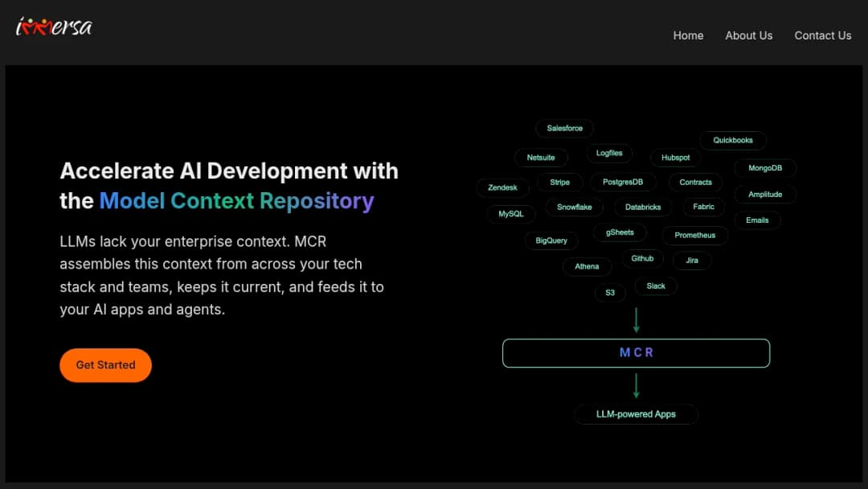Select the LLM-powered Apps label
868x489 pixels.
[x=636, y=414]
